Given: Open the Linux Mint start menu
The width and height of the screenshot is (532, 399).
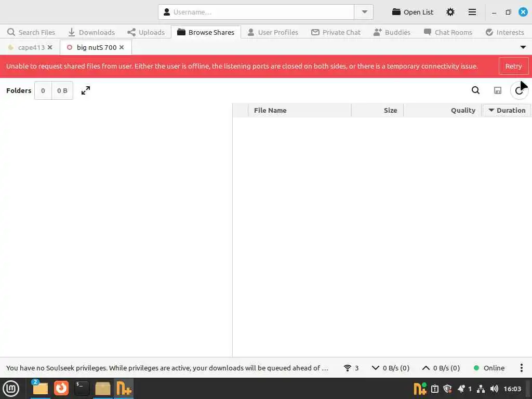Looking at the screenshot, I should [11, 389].
